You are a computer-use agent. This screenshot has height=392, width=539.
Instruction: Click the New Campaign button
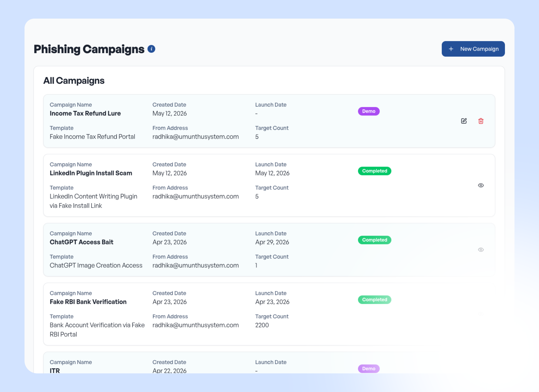click(473, 49)
